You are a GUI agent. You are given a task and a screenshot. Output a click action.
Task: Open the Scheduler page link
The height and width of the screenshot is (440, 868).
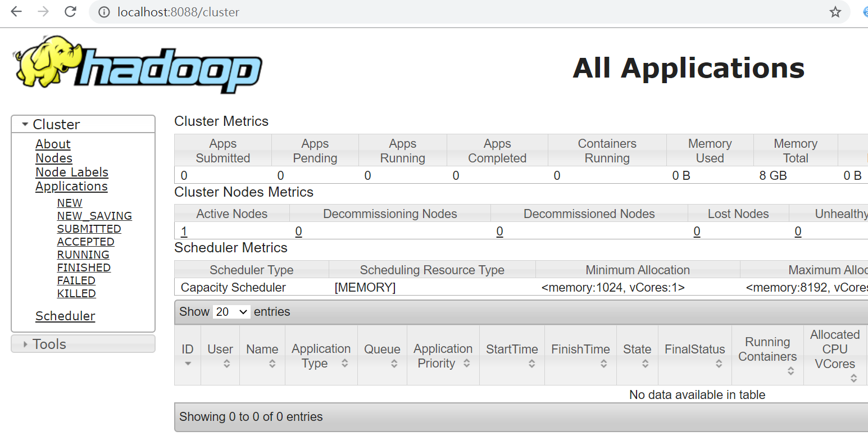[65, 316]
